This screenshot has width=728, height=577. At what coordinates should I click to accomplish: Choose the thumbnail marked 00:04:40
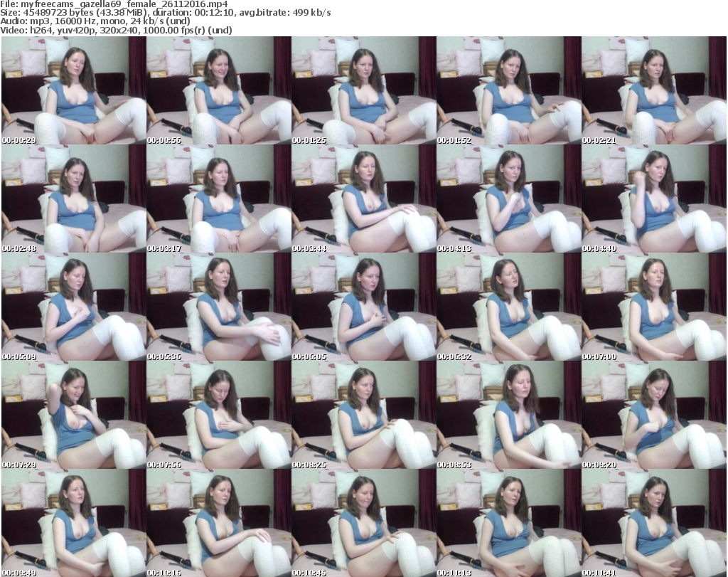(654, 198)
